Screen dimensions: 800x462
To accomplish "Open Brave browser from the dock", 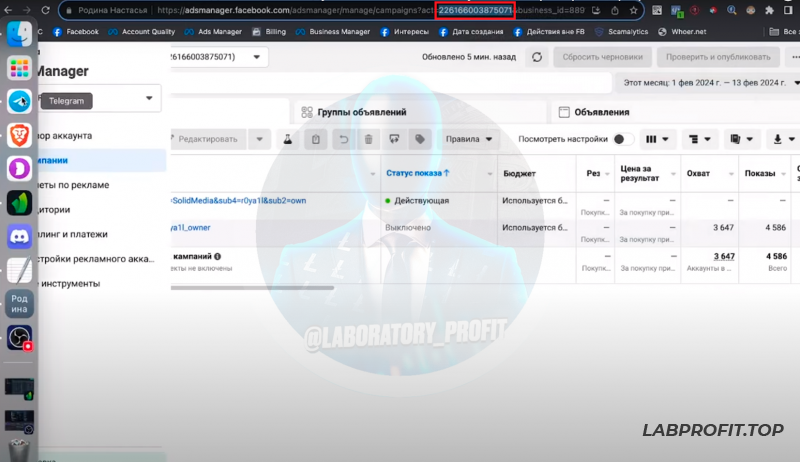I will (x=19, y=135).
